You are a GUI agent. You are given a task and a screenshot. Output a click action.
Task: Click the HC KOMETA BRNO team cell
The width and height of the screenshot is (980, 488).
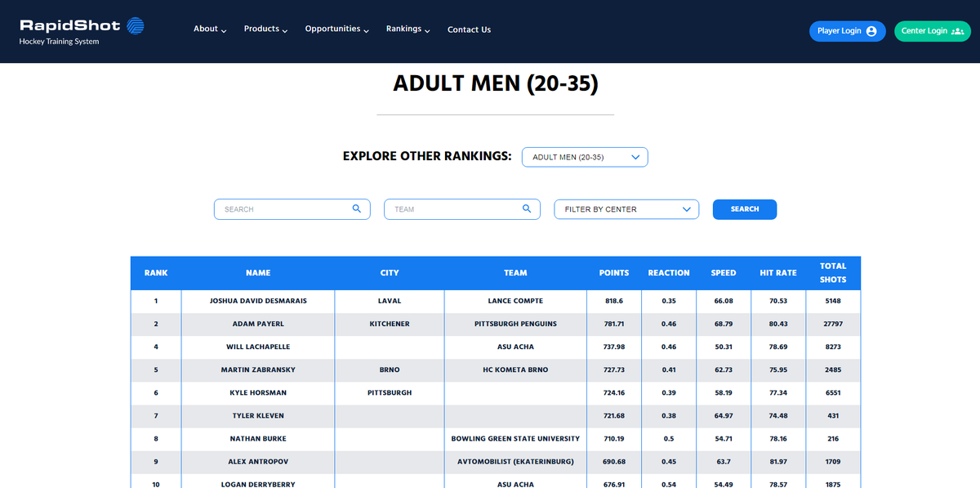click(515, 369)
